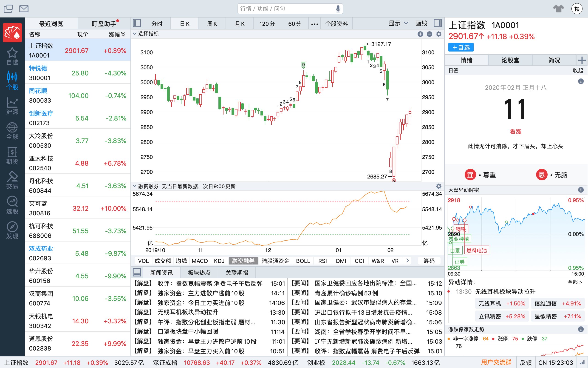
Task: Switch to the 周K chart tab
Action: [212, 24]
